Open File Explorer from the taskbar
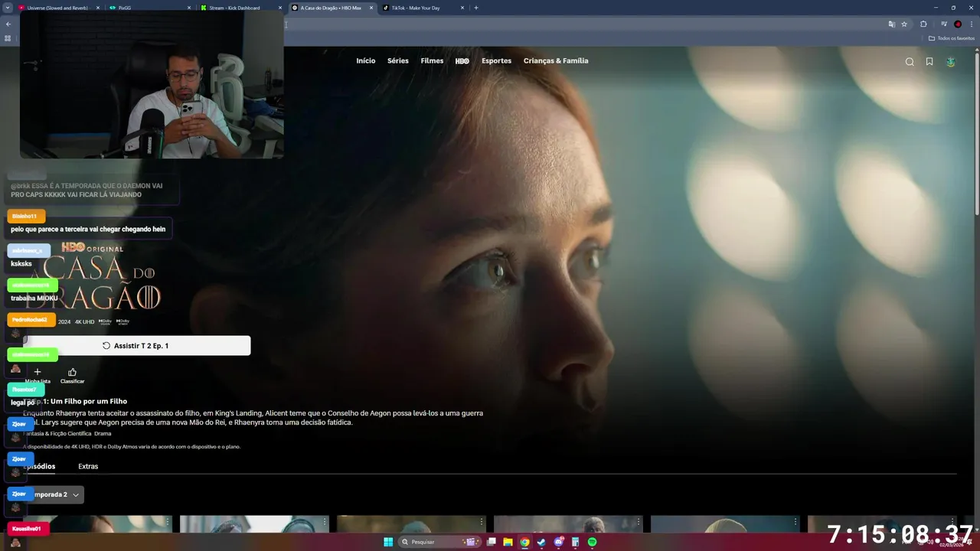980x551 pixels. pos(508,542)
